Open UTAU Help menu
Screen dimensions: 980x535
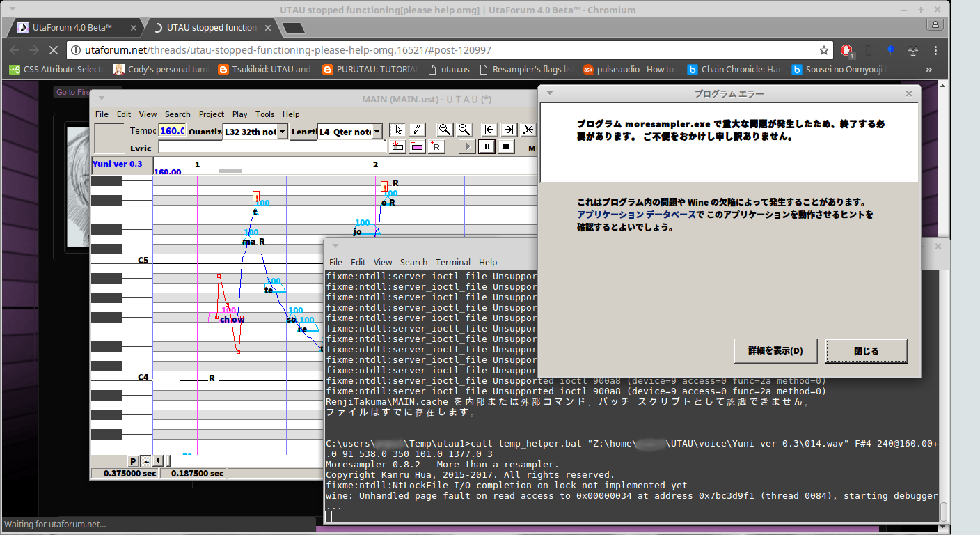(x=291, y=114)
